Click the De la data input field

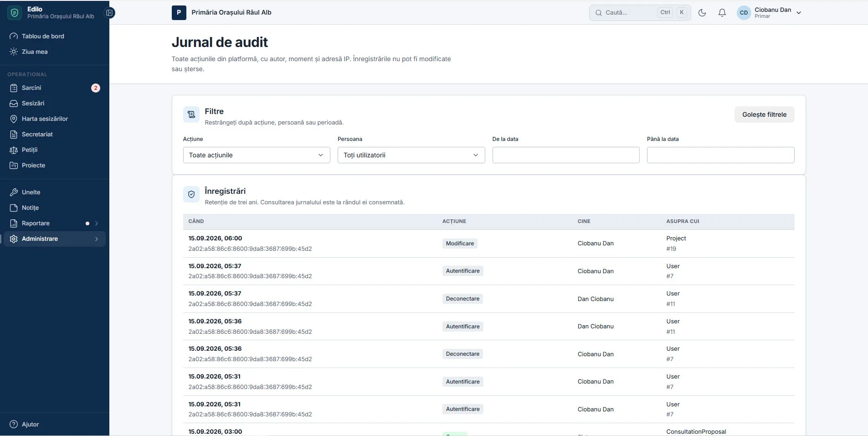tap(566, 155)
